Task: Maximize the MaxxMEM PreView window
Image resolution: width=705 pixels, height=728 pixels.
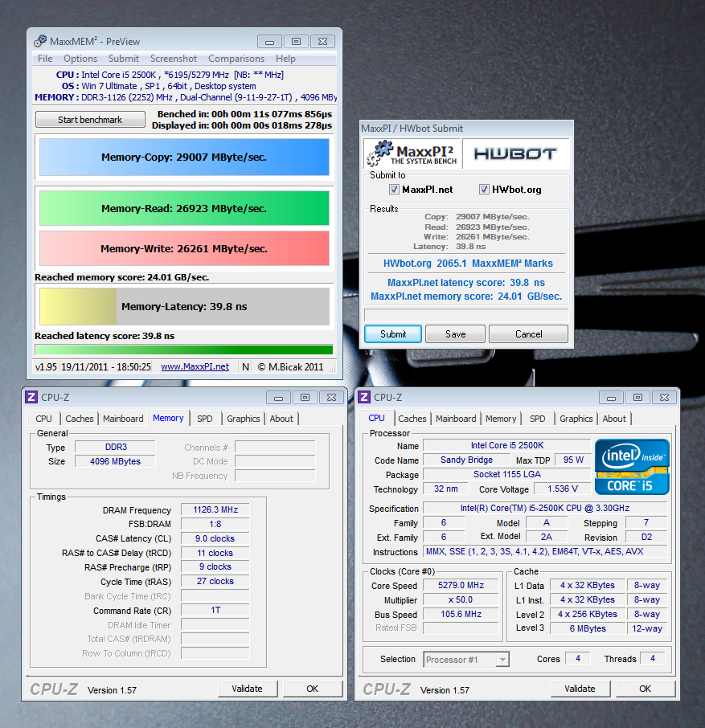Action: pyautogui.click(x=296, y=42)
